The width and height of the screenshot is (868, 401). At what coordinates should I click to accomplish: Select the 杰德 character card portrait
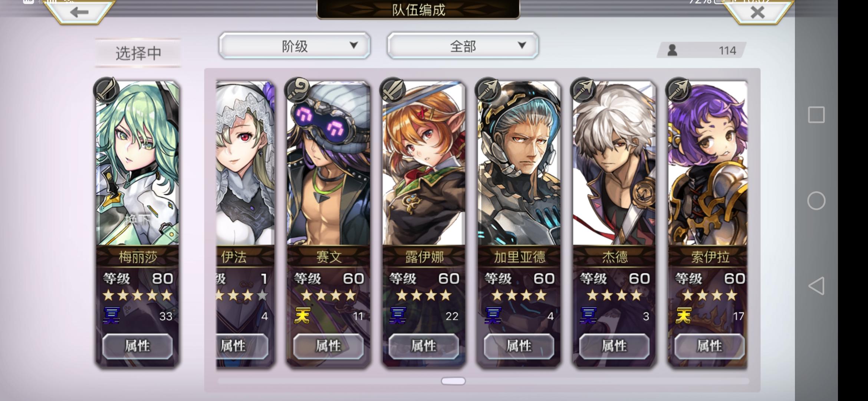tap(614, 163)
